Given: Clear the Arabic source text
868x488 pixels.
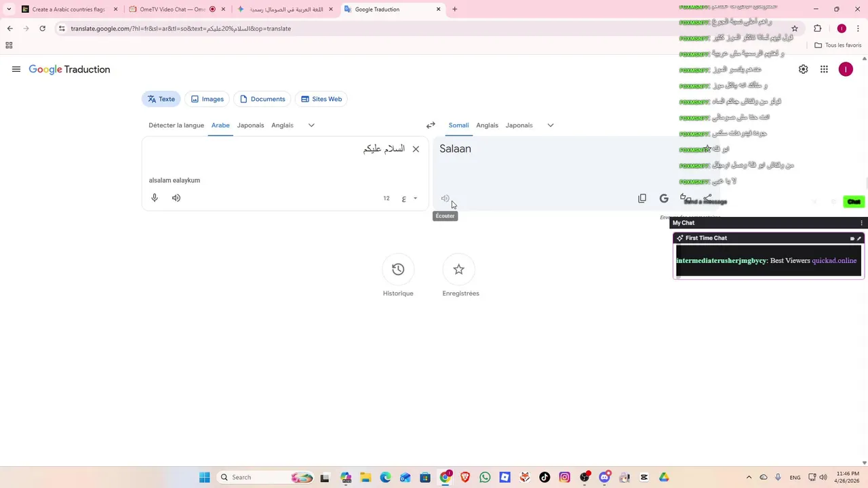Looking at the screenshot, I should pos(416,149).
